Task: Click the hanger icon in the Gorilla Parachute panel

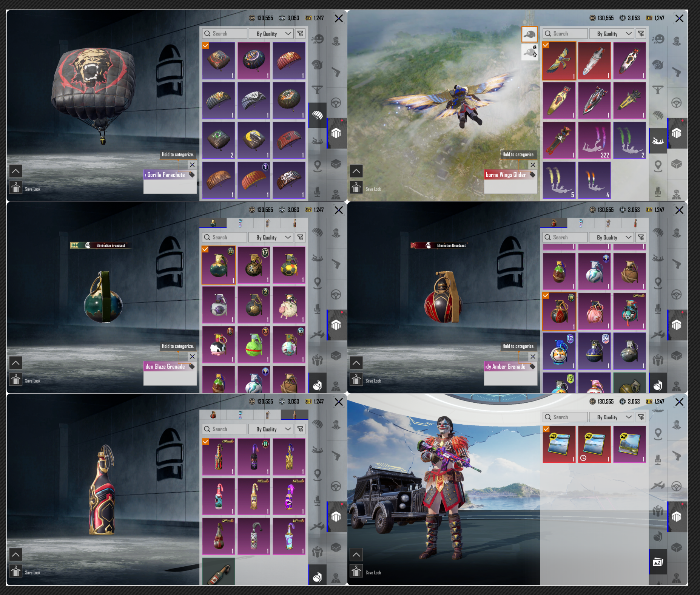Action: (x=16, y=187)
